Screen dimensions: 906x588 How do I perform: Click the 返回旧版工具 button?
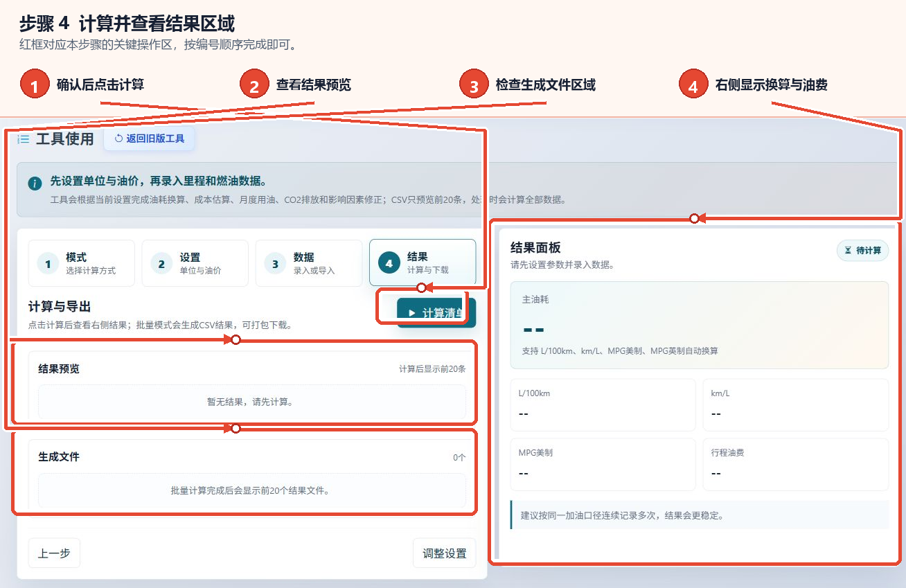tap(150, 139)
